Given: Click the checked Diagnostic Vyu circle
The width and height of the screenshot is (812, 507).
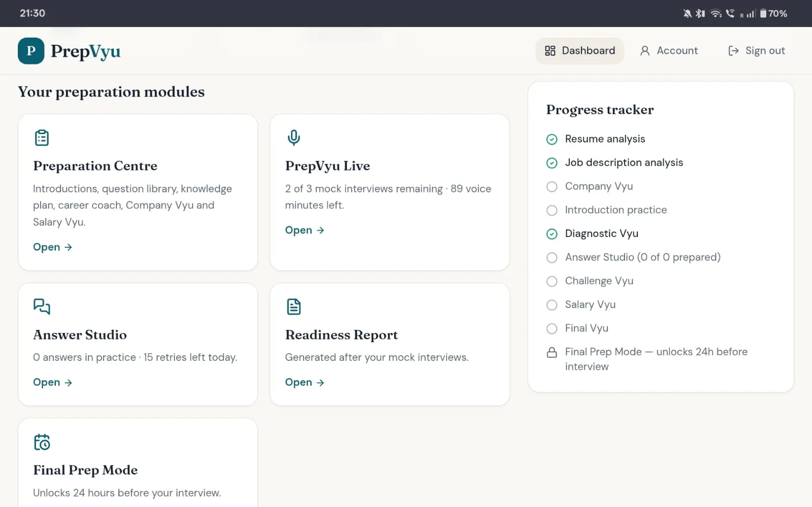Looking at the screenshot, I should (551, 234).
